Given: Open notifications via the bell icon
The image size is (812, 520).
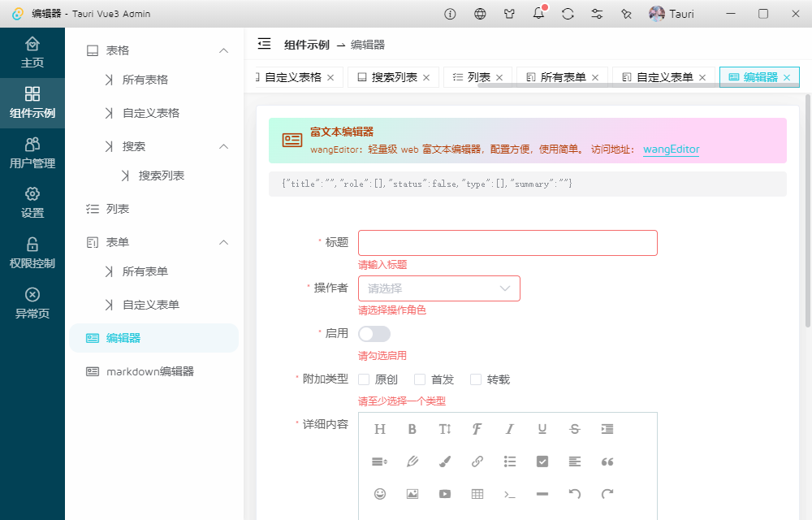Looking at the screenshot, I should pos(538,13).
